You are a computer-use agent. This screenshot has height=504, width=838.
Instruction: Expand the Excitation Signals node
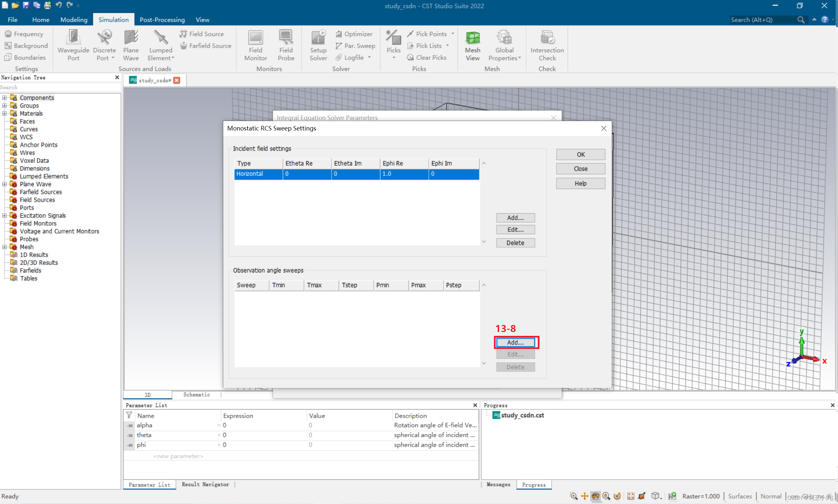pos(4,216)
